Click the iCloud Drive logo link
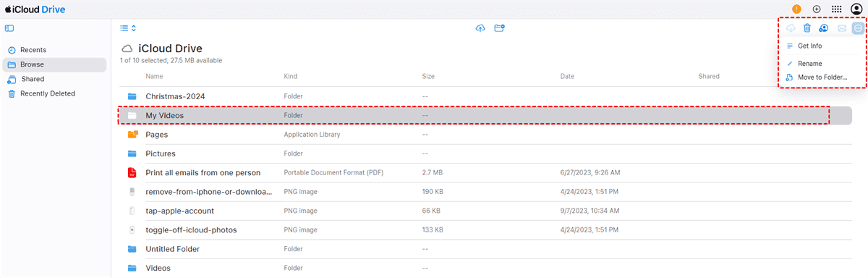This screenshot has width=868, height=278. tap(35, 9)
